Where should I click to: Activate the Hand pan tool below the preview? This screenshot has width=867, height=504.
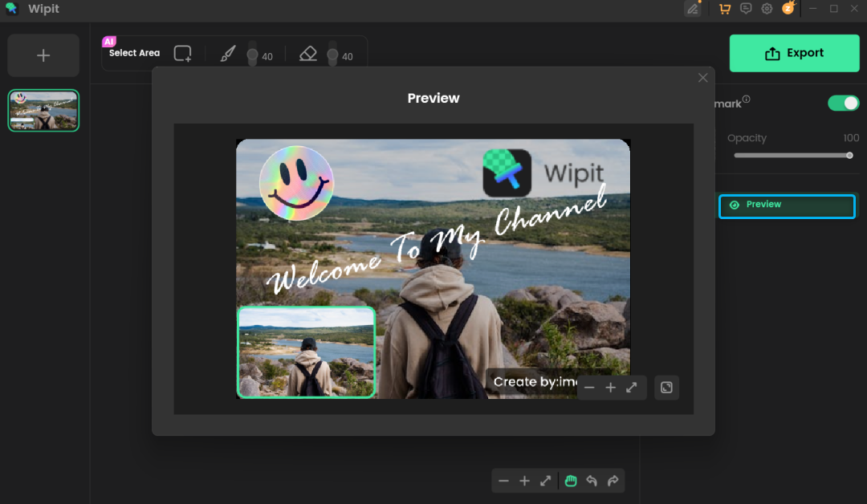[571, 481]
